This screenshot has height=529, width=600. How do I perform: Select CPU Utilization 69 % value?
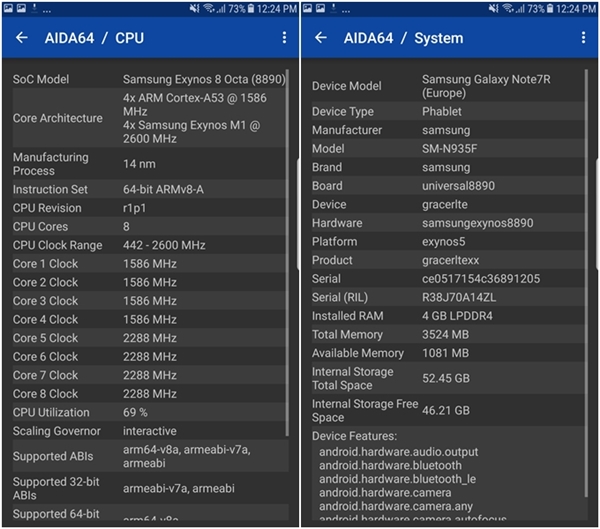pos(135,412)
